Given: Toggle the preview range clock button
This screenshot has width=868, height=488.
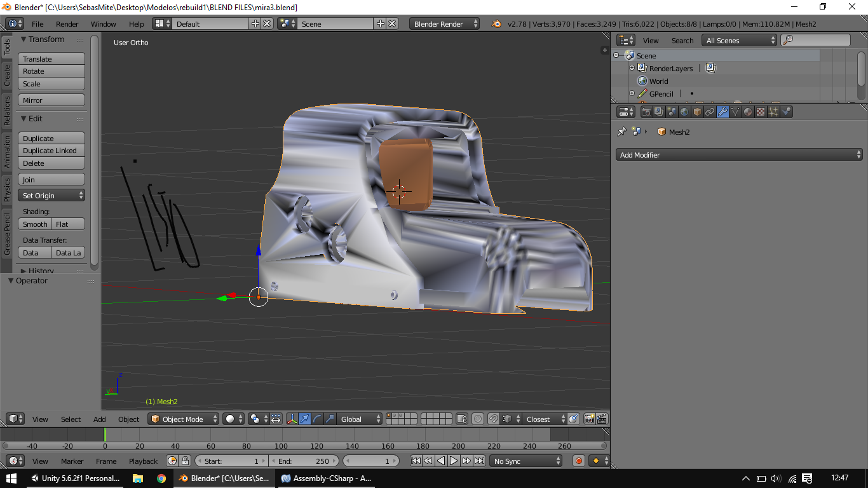Looking at the screenshot, I should [172, 461].
